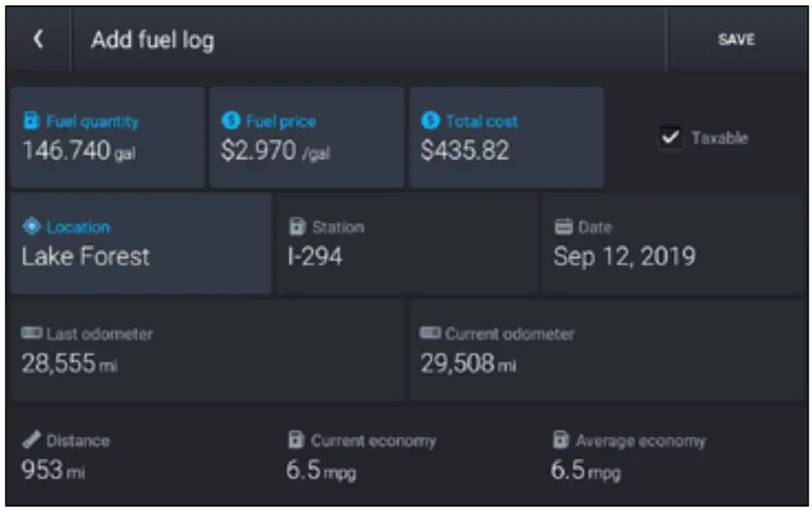Save the fuel log

point(735,40)
